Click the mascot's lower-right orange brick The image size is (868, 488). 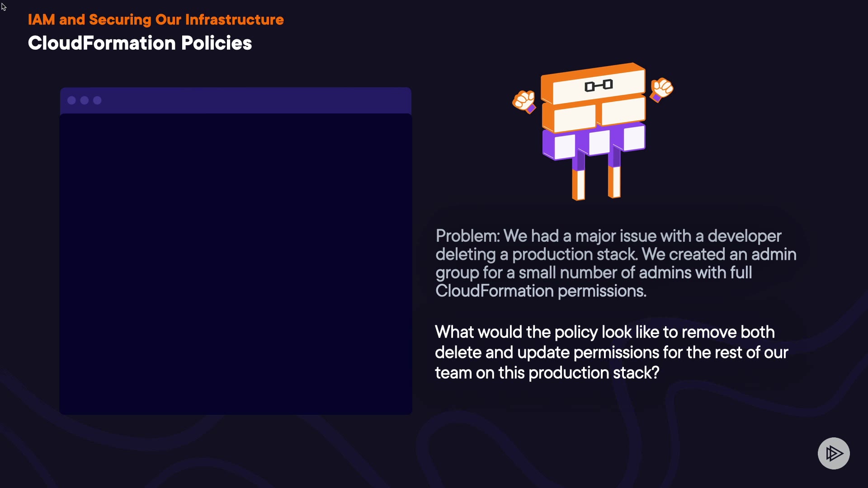(x=622, y=111)
